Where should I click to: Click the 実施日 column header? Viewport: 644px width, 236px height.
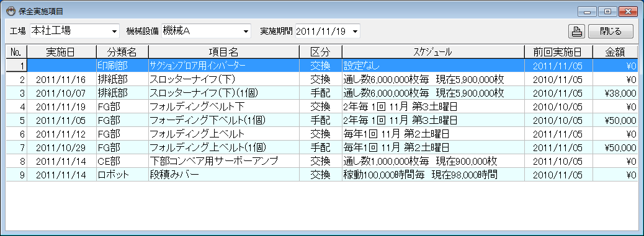(61, 52)
